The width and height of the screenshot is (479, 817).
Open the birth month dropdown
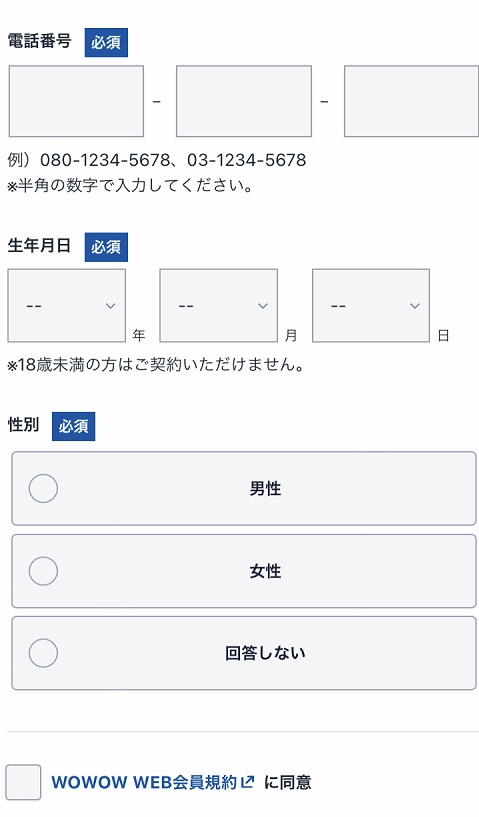tap(218, 306)
